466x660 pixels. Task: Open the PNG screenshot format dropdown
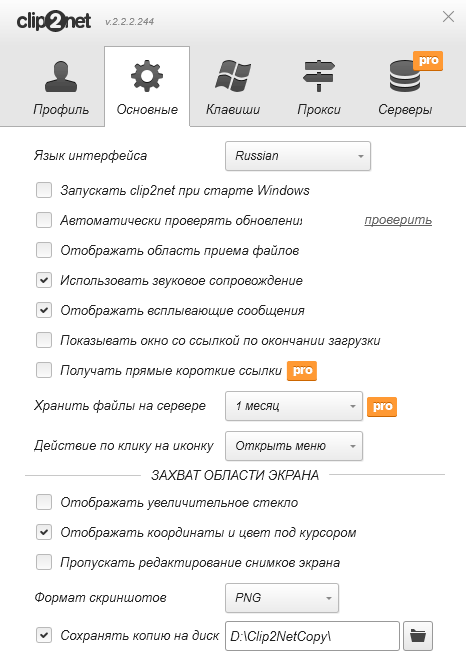click(282, 598)
